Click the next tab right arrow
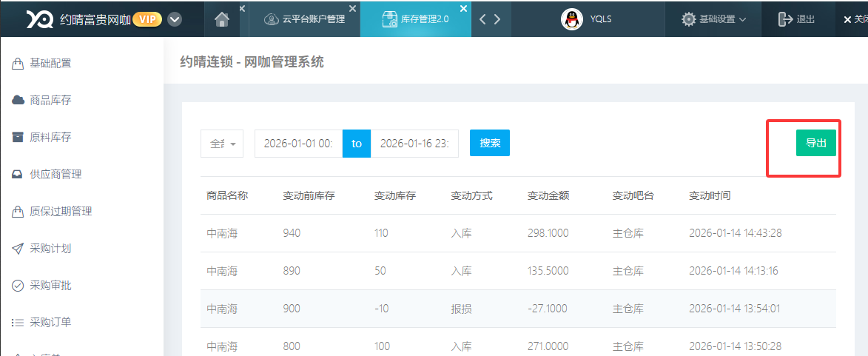This screenshot has width=868, height=356. (x=497, y=19)
